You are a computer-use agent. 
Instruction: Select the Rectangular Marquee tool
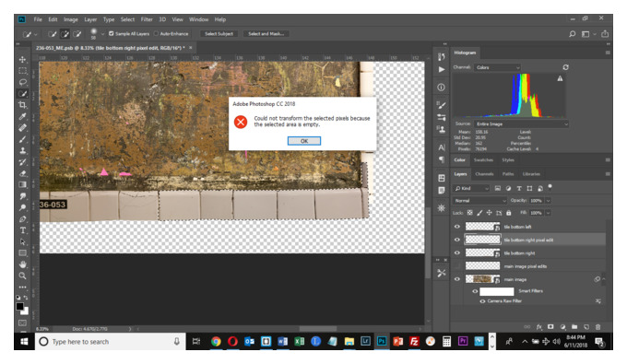coord(23,71)
